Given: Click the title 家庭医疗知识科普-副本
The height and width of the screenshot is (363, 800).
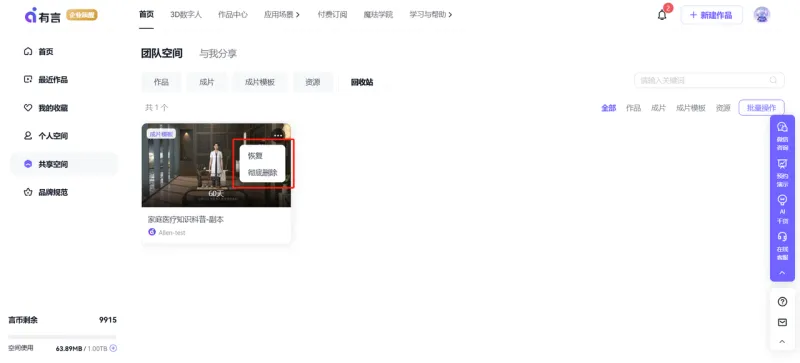Looking at the screenshot, I should pyautogui.click(x=186, y=220).
